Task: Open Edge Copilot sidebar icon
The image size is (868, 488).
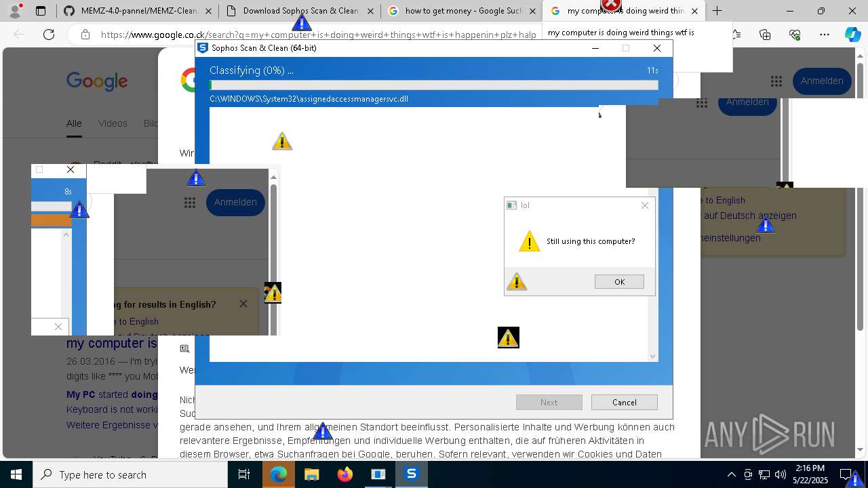Action: (852, 35)
